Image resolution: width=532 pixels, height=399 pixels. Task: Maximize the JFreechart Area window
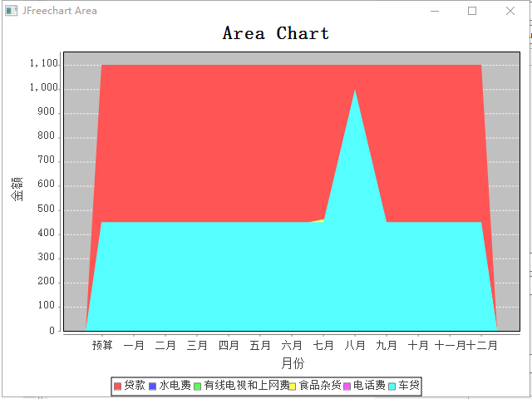point(472,11)
